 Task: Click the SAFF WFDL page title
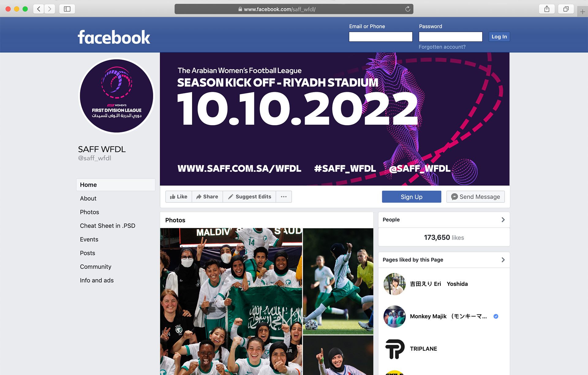tap(102, 149)
